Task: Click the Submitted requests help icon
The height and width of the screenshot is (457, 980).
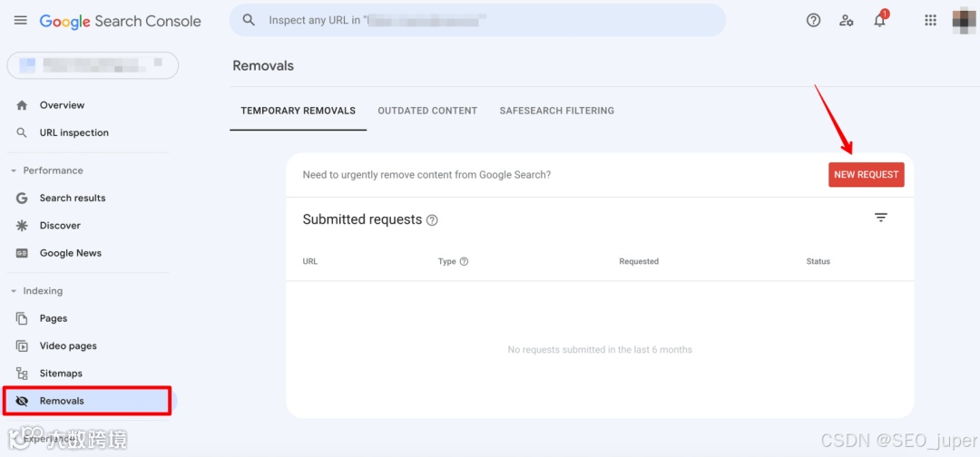Action: tap(432, 220)
